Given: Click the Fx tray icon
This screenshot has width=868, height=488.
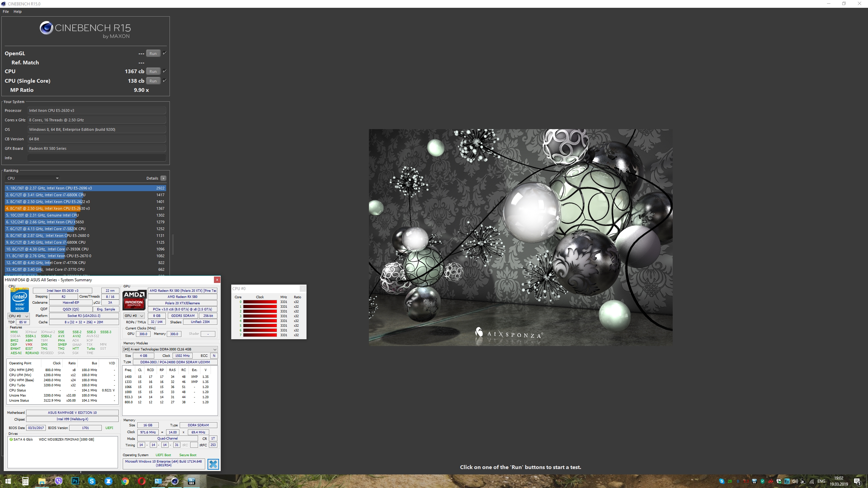Looking at the screenshot, I should (787, 481).
